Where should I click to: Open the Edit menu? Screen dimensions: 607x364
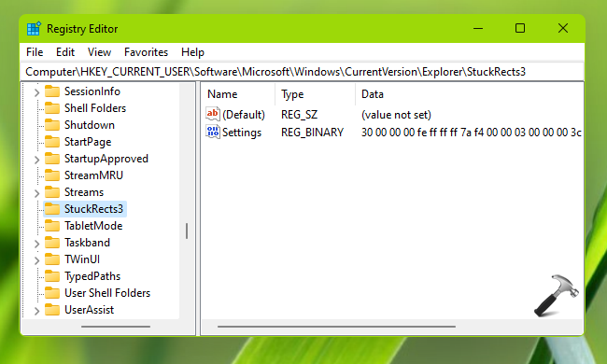point(65,52)
